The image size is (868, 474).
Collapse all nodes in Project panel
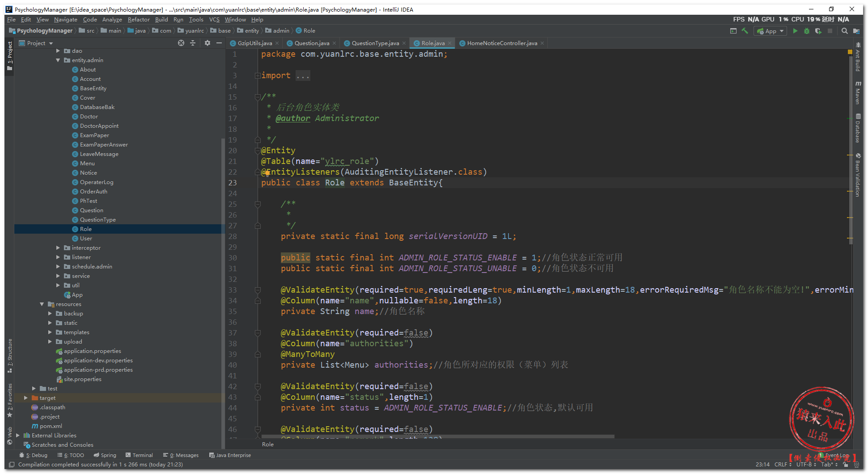click(x=193, y=43)
